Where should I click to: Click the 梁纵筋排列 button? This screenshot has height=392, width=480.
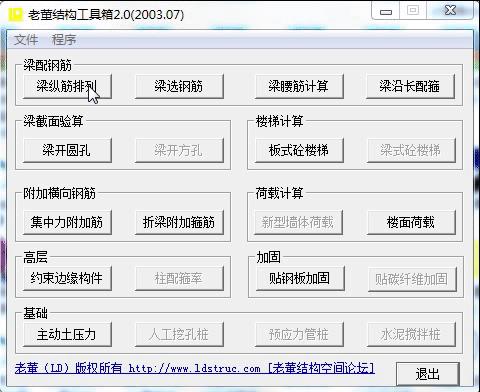coord(67,86)
